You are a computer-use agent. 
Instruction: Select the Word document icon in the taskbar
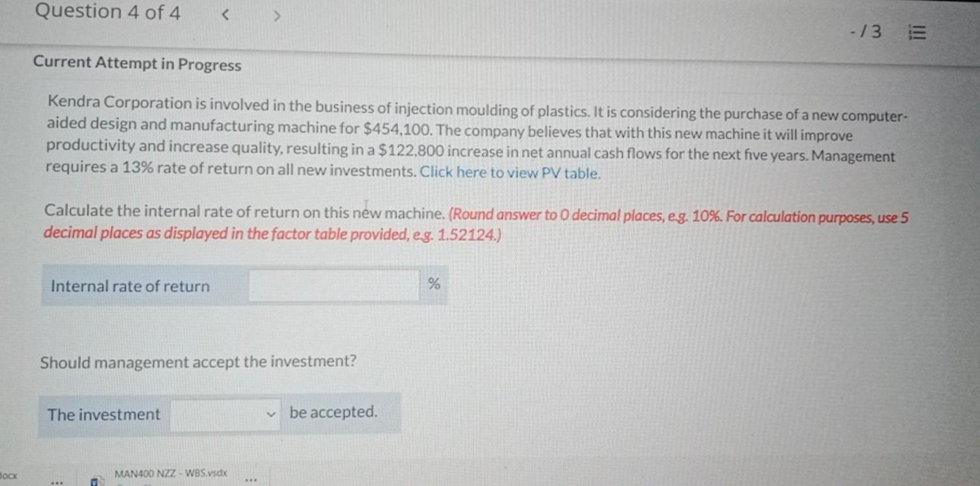(95, 481)
